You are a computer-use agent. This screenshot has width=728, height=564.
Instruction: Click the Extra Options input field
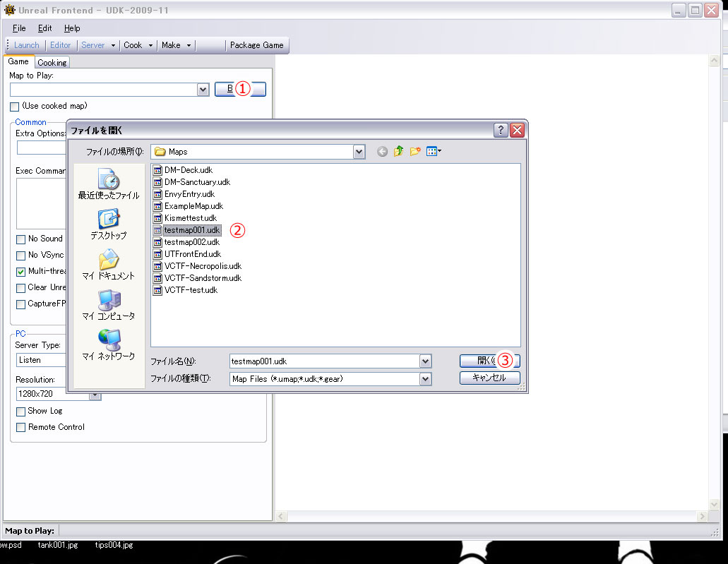[x=42, y=148]
